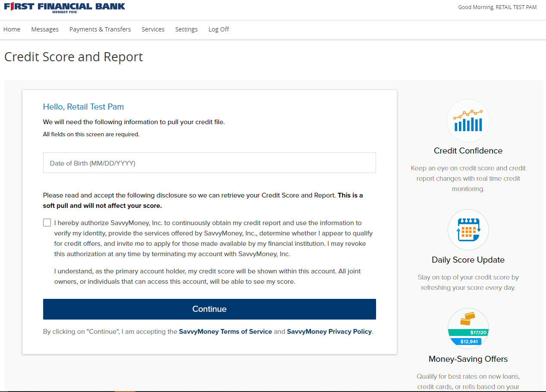Click the Daily Score Update heading

(468, 260)
